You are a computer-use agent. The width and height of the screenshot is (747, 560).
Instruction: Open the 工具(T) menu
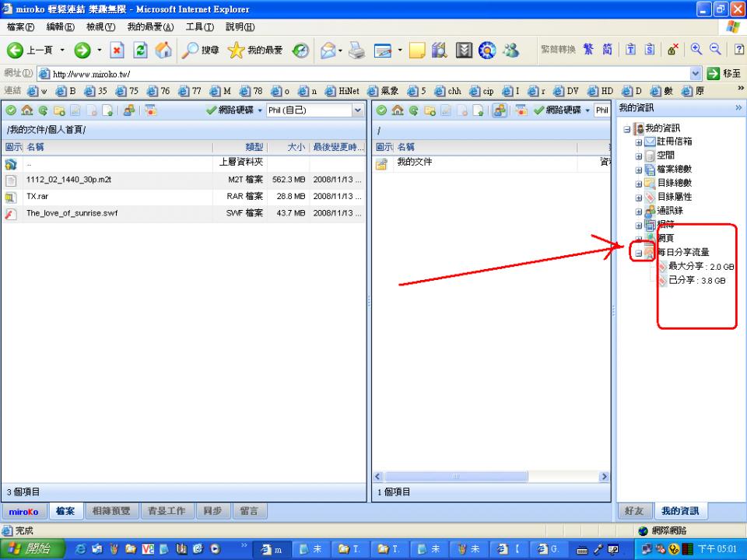coord(200,27)
